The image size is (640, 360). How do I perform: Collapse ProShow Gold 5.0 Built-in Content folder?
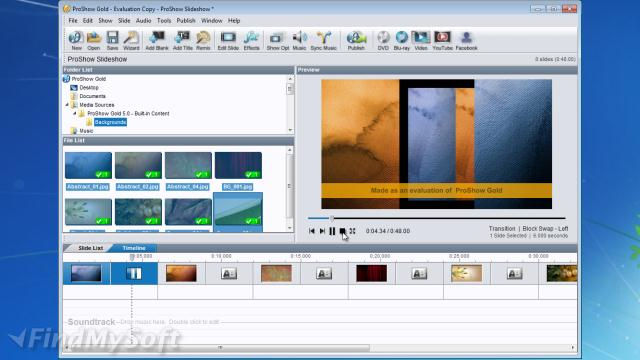pyautogui.click(x=75, y=113)
